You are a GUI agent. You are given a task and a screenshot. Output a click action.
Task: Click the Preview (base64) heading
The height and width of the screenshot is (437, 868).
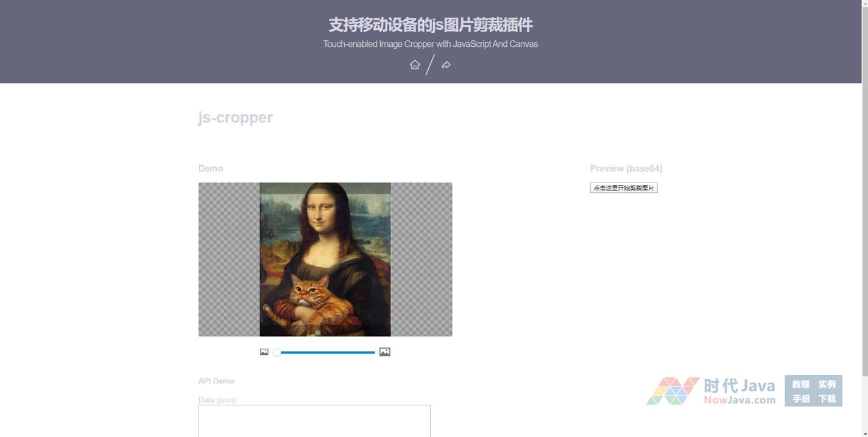[x=626, y=169]
